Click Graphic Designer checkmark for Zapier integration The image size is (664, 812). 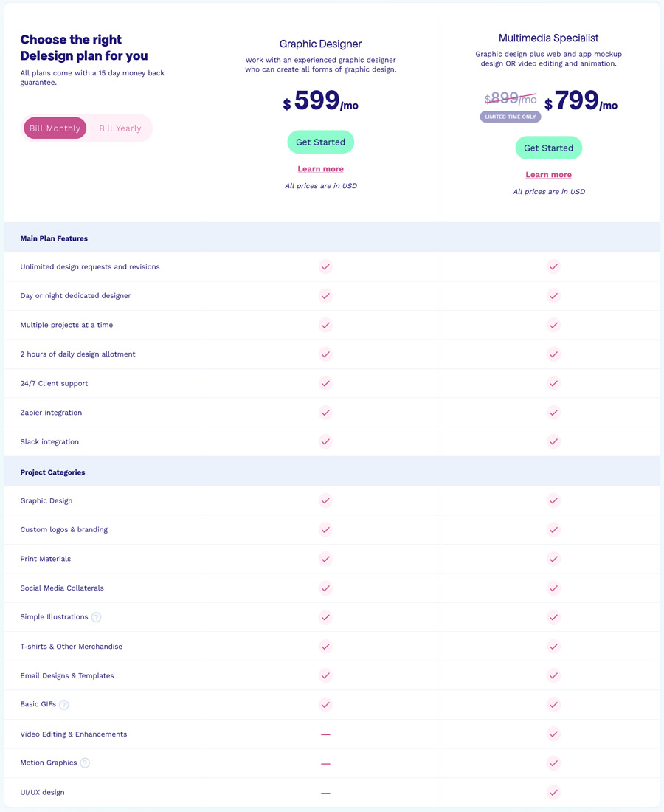pos(325,413)
